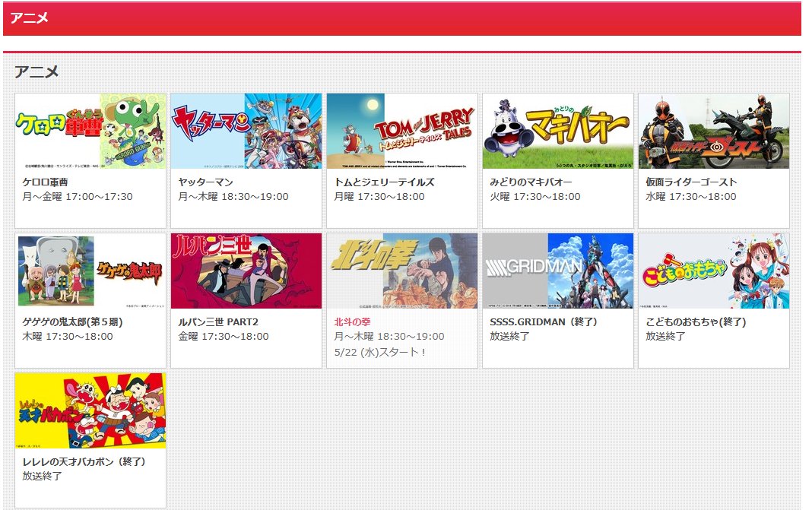Select 放送終了 text under レレレの天才バカボン
This screenshot has width=812, height=510.
pyautogui.click(x=42, y=477)
